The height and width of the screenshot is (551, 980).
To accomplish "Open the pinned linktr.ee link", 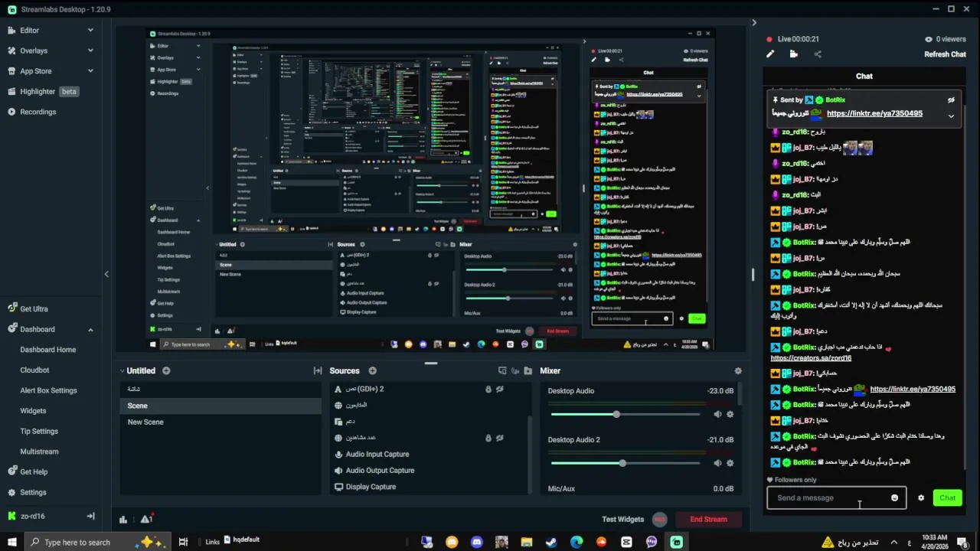I will pyautogui.click(x=874, y=113).
